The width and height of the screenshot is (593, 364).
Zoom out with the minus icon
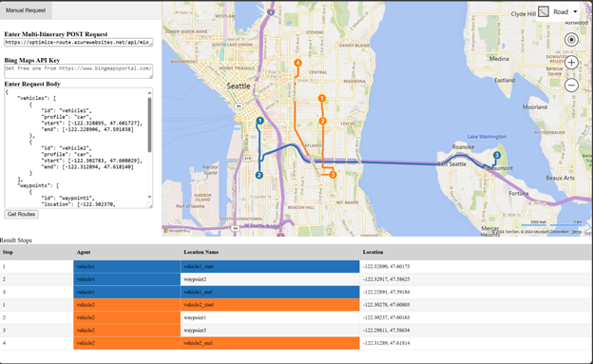[571, 86]
